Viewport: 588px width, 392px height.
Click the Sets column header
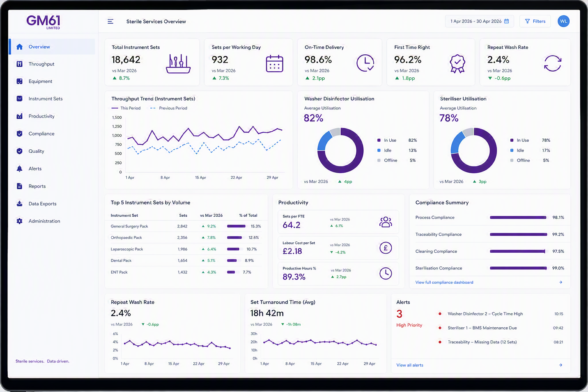(183, 216)
